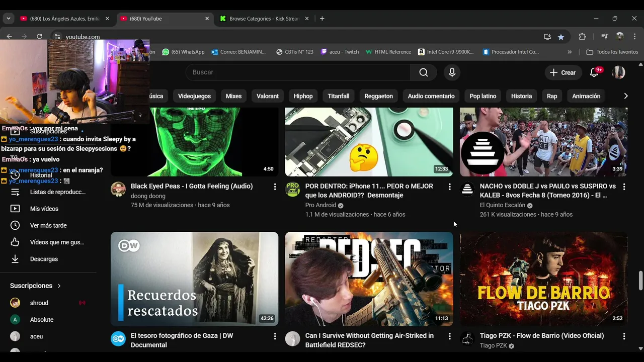Click the Crear button

tap(563, 72)
